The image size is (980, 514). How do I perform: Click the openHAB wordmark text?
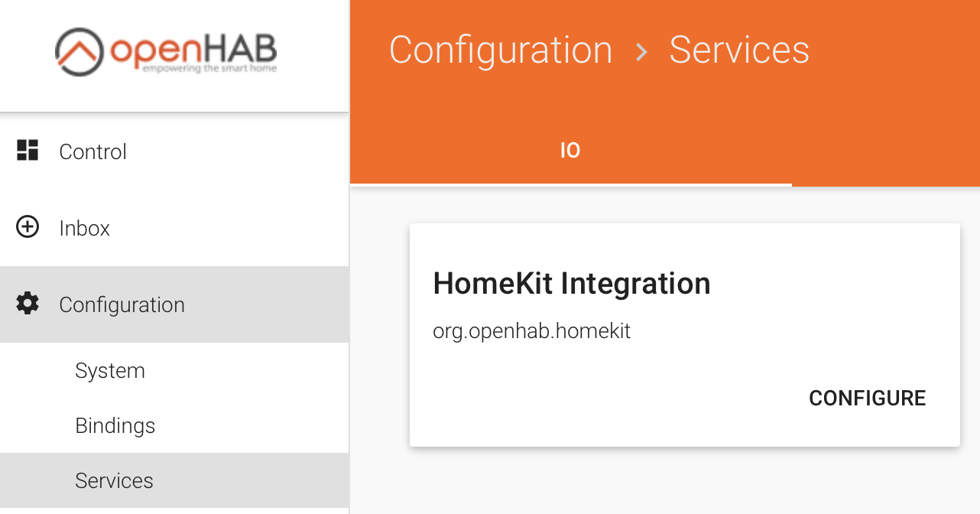(x=193, y=47)
